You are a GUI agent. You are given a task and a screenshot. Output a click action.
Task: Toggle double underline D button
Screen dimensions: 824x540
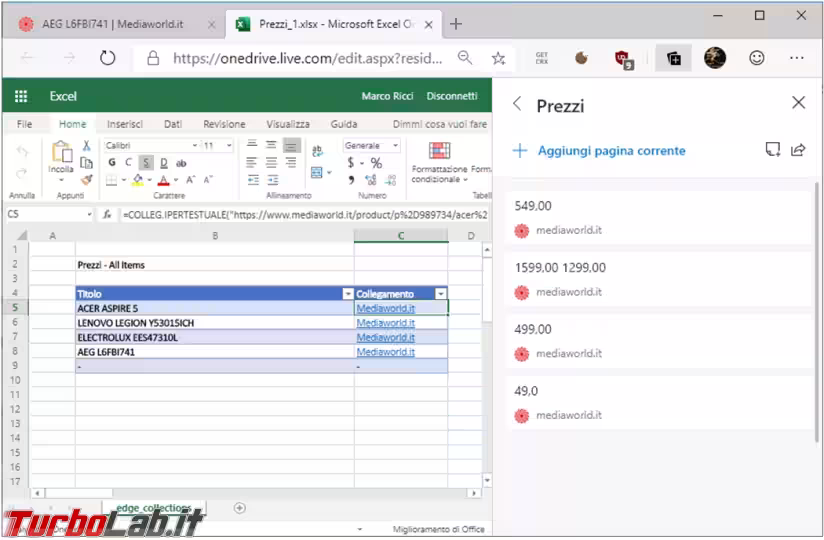(164, 163)
